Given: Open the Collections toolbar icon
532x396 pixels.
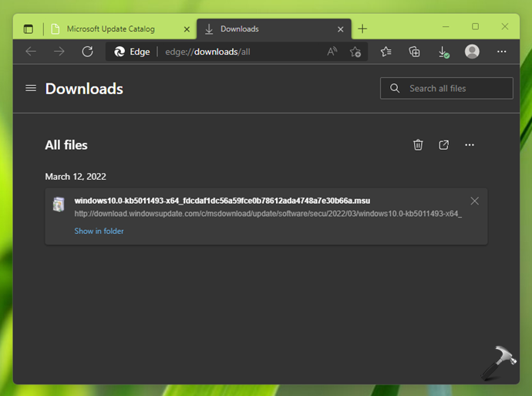Looking at the screenshot, I should (415, 52).
